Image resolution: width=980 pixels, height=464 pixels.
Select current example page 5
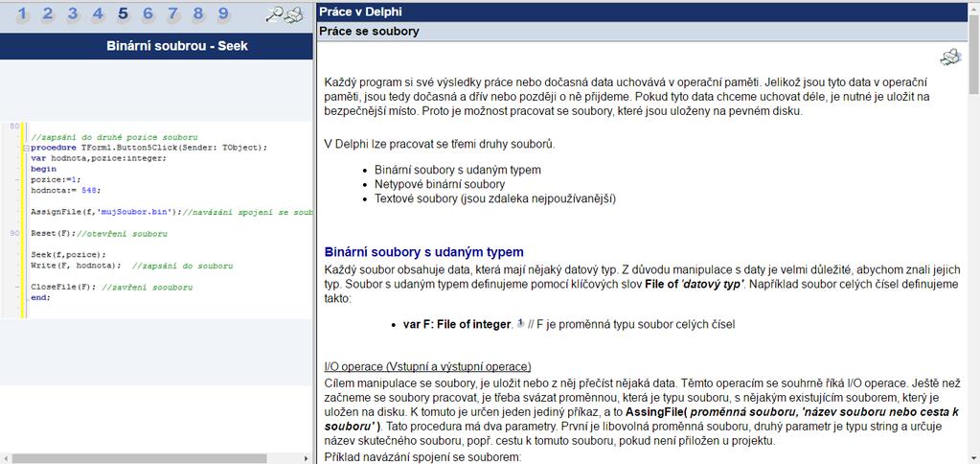(123, 13)
